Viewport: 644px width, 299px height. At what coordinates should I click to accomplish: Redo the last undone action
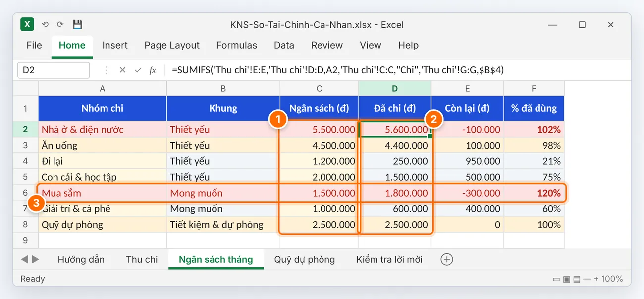[x=60, y=24]
